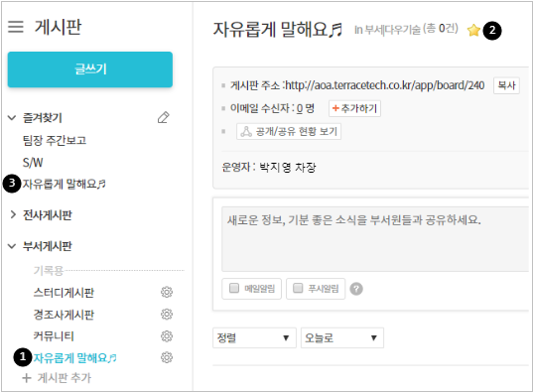Click the question mark help icon
Viewport: 533px width, 392px height.
tap(356, 289)
